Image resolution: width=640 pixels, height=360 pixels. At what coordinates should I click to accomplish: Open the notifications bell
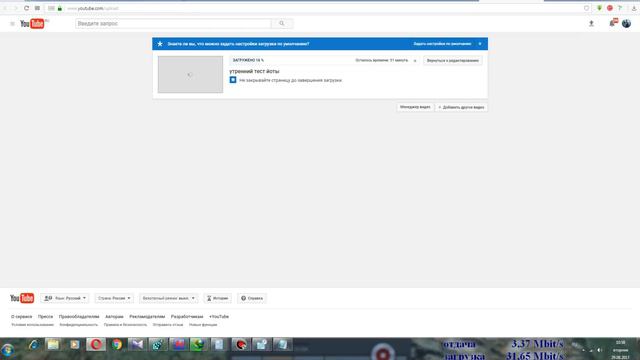click(613, 23)
